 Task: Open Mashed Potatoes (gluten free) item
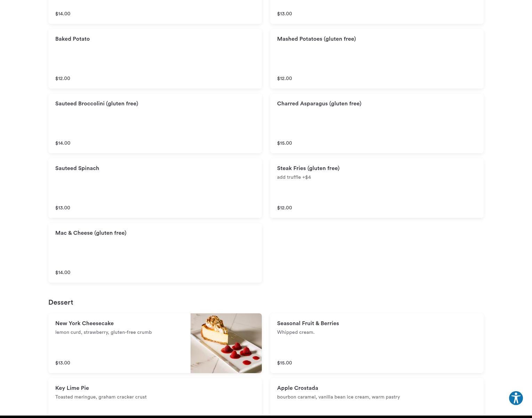(377, 59)
